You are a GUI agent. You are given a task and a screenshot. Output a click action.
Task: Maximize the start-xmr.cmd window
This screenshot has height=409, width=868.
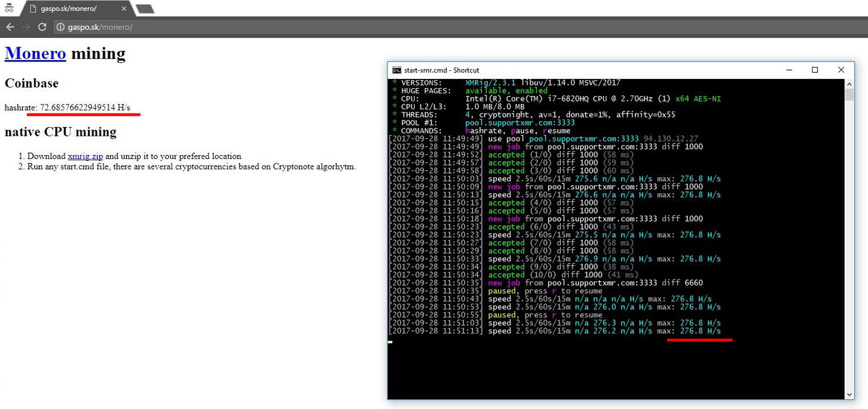815,70
